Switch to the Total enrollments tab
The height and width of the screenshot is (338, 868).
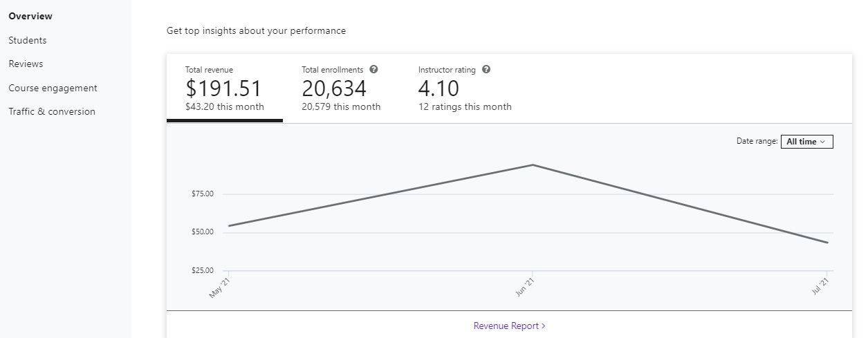coord(341,88)
